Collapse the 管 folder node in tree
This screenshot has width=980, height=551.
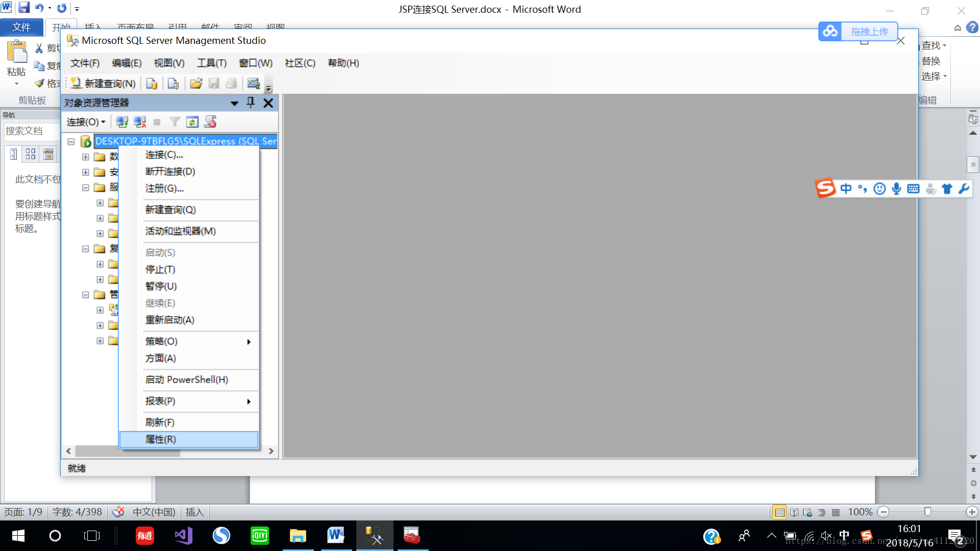(x=86, y=294)
